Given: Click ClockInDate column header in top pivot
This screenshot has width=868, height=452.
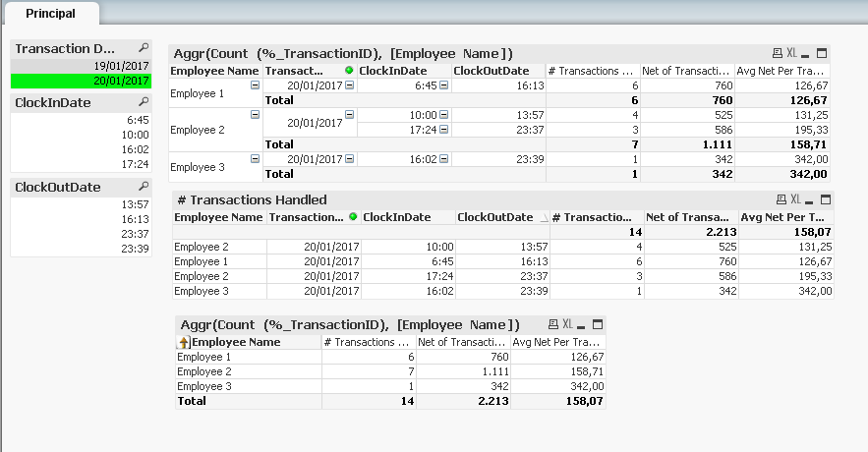Looking at the screenshot, I should coord(404,71).
